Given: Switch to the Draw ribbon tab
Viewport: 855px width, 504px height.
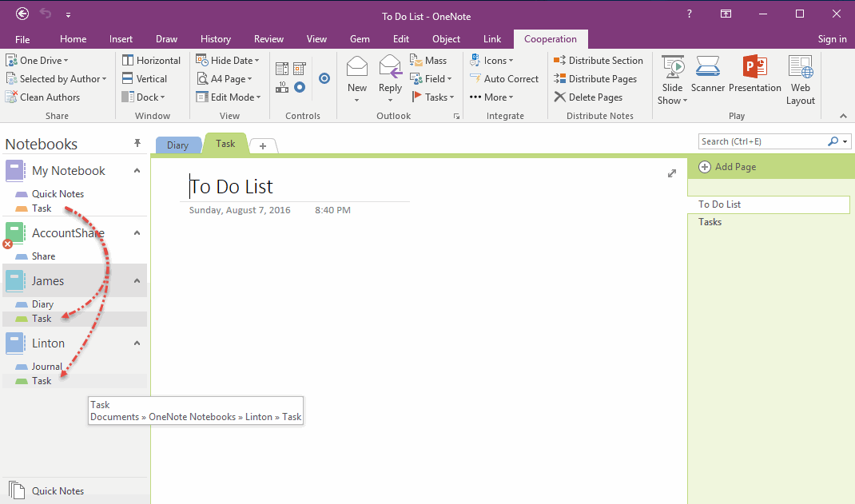Looking at the screenshot, I should (x=166, y=39).
